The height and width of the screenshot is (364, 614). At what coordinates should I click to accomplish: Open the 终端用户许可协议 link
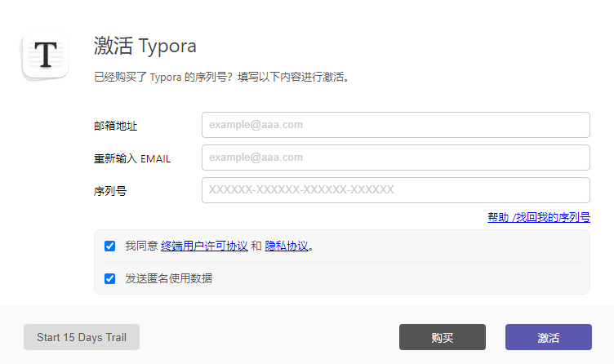[204, 246]
